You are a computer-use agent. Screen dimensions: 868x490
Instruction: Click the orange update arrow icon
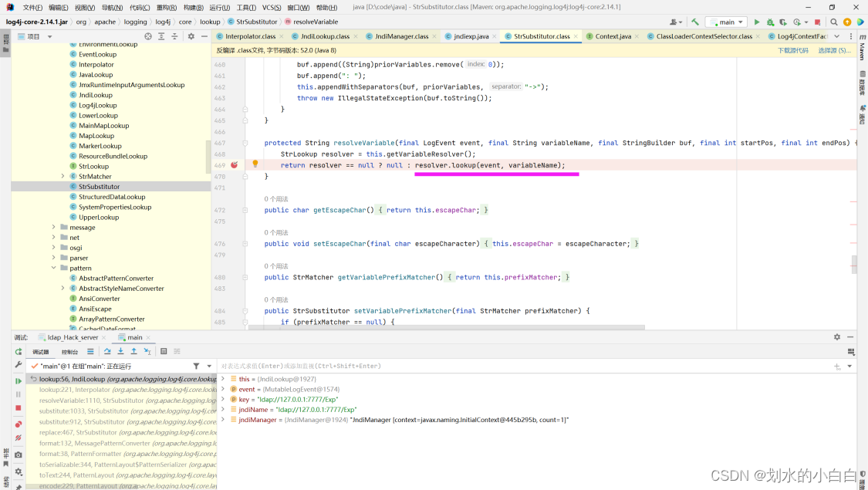pyautogui.click(x=847, y=22)
